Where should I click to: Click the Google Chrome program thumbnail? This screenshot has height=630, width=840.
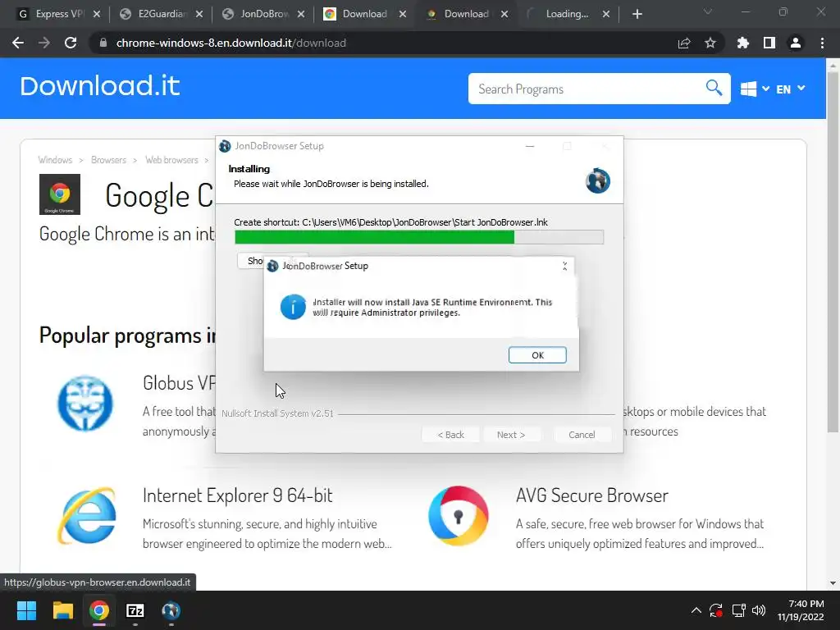point(59,194)
